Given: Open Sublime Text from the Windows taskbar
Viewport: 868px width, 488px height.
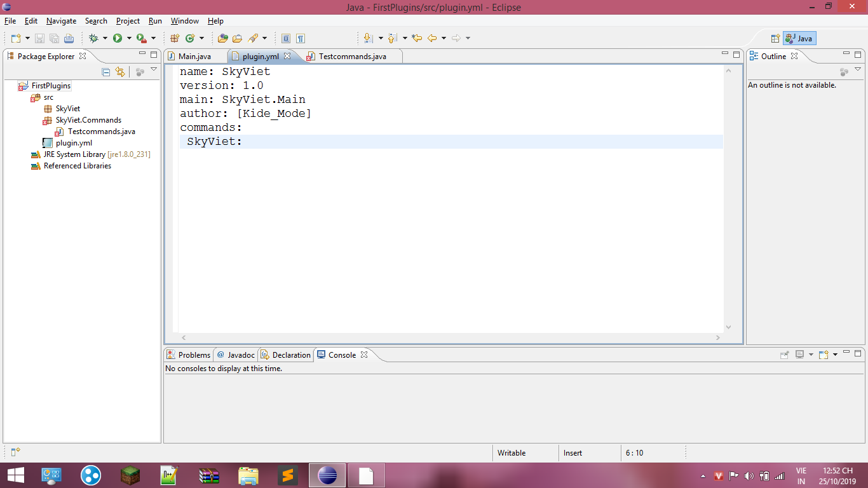Looking at the screenshot, I should coord(288,475).
